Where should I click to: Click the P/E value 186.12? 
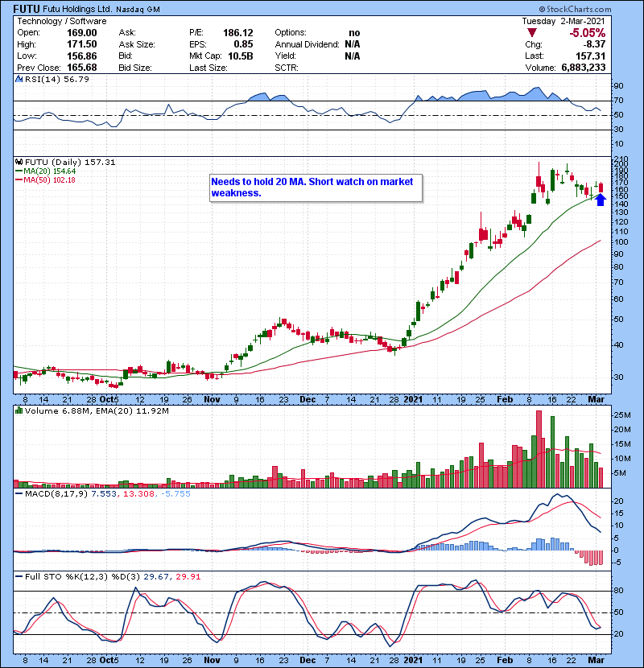(x=237, y=33)
